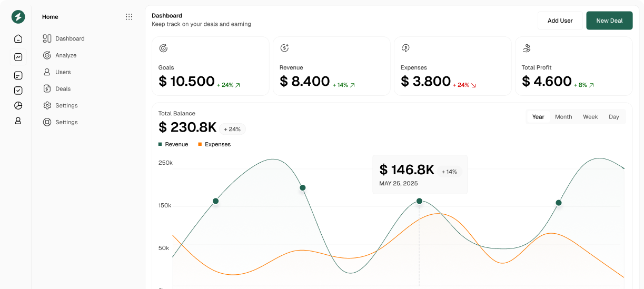Screen dimensions: 644x289
Task: Click the $ 146.8K tooltip value
Action: point(407,170)
